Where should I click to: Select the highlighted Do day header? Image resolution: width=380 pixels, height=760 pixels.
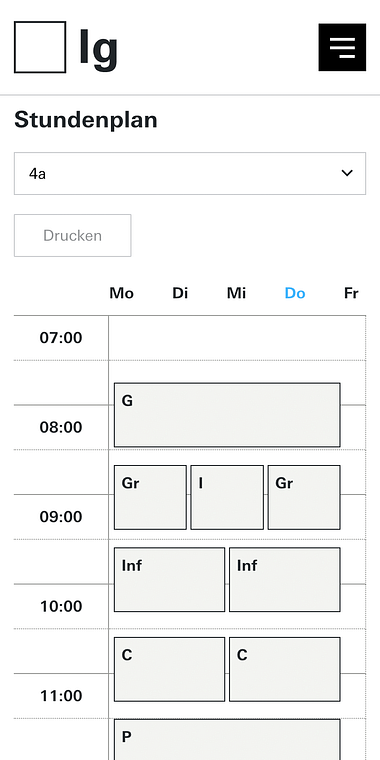[x=295, y=293]
